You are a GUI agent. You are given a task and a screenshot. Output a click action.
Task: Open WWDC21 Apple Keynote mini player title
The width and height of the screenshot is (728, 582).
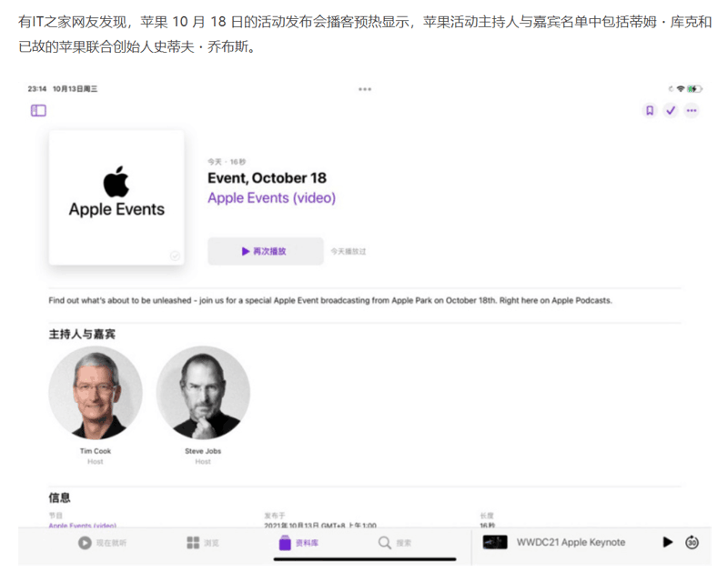571,542
